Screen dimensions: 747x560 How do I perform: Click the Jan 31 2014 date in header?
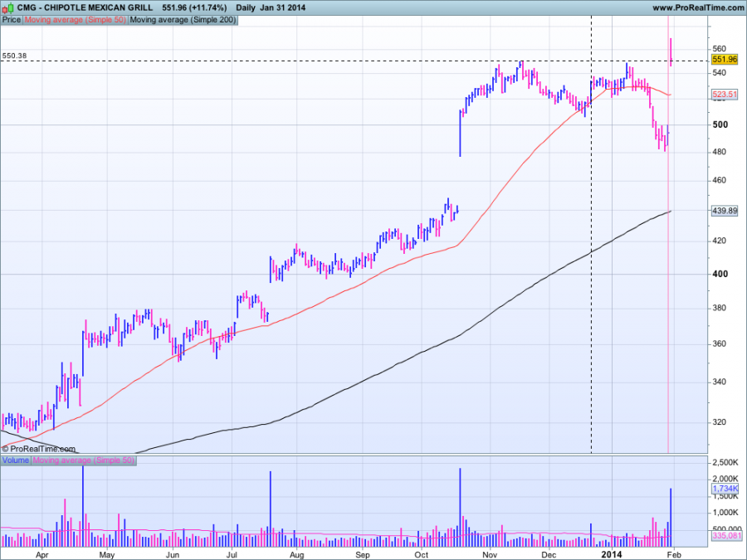282,7
